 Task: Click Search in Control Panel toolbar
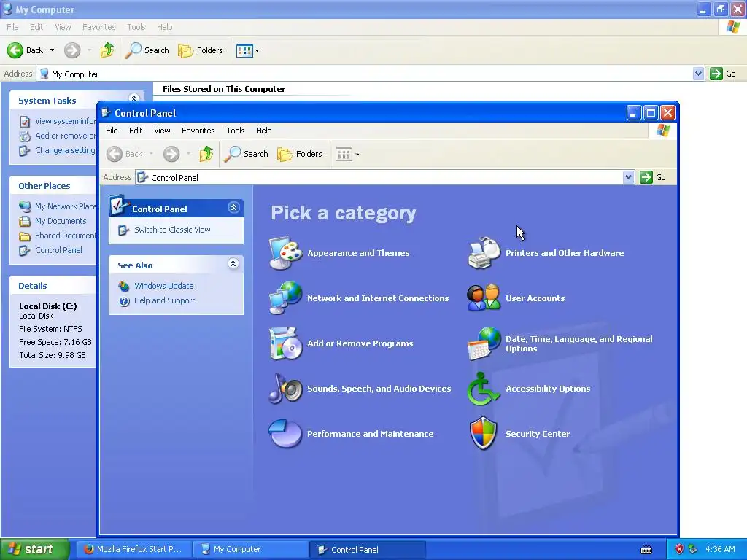(246, 154)
